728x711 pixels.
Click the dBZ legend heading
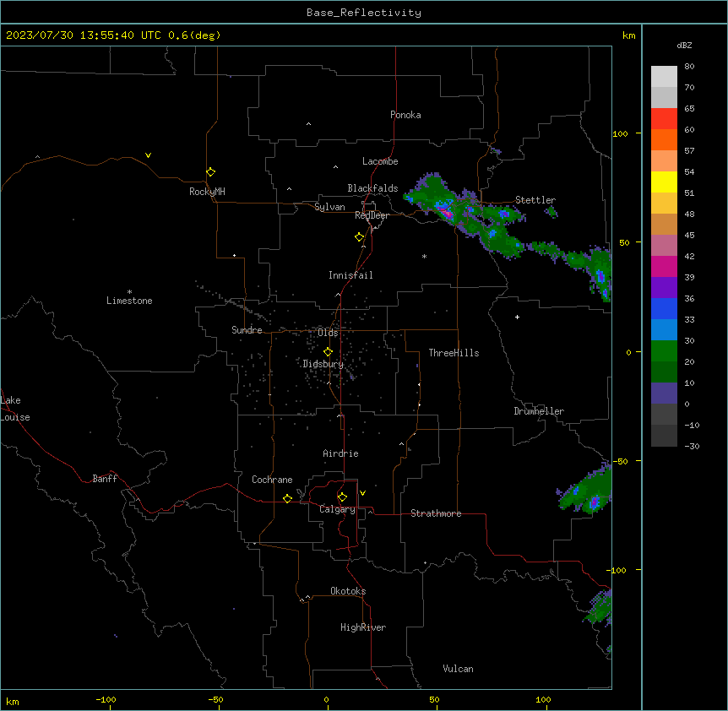click(684, 46)
